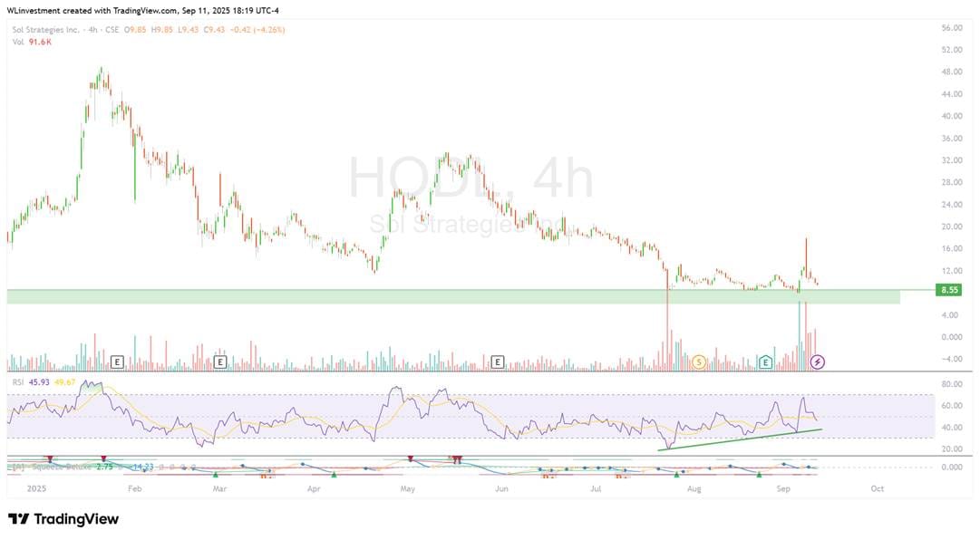Click the earnings E marker just before Jun

(498, 362)
